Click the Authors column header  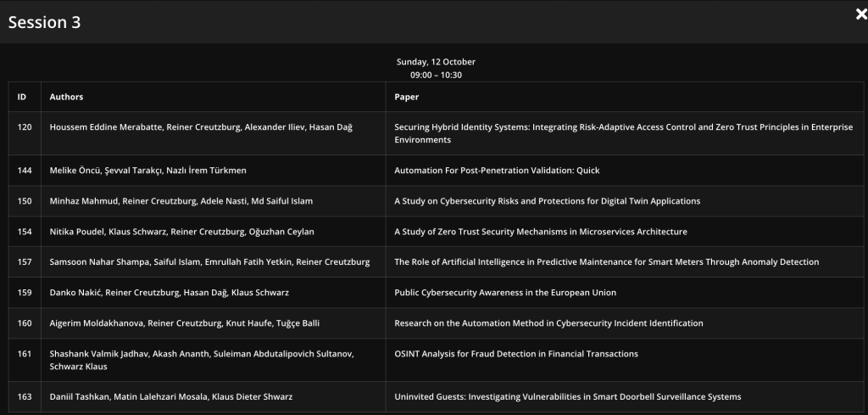coord(66,97)
